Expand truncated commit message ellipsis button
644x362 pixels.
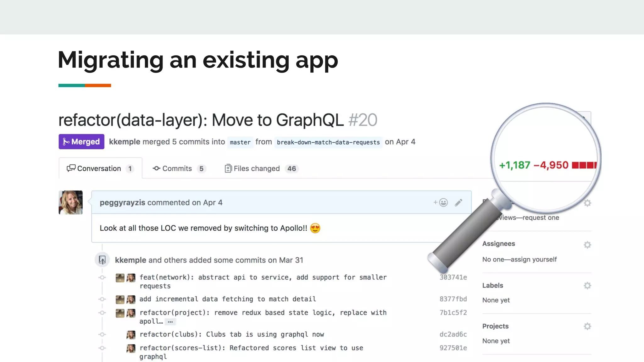[x=170, y=322]
